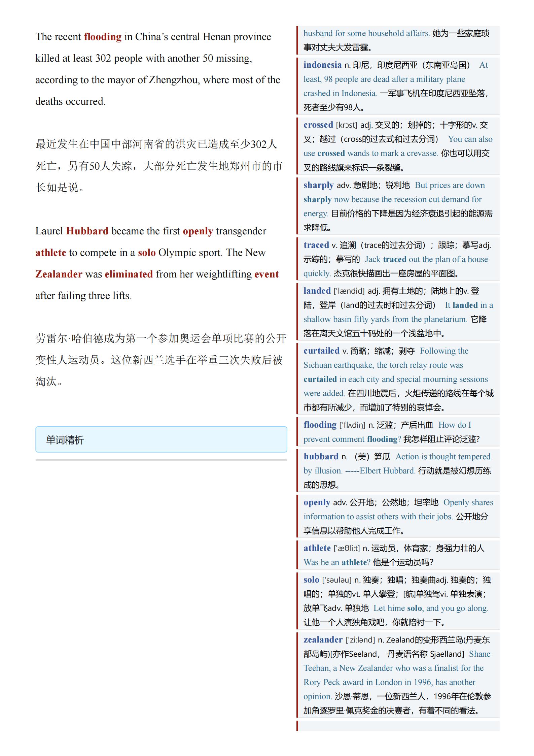Click 'crashed in Indonesia.' in the indonesia entry

(341, 93)
